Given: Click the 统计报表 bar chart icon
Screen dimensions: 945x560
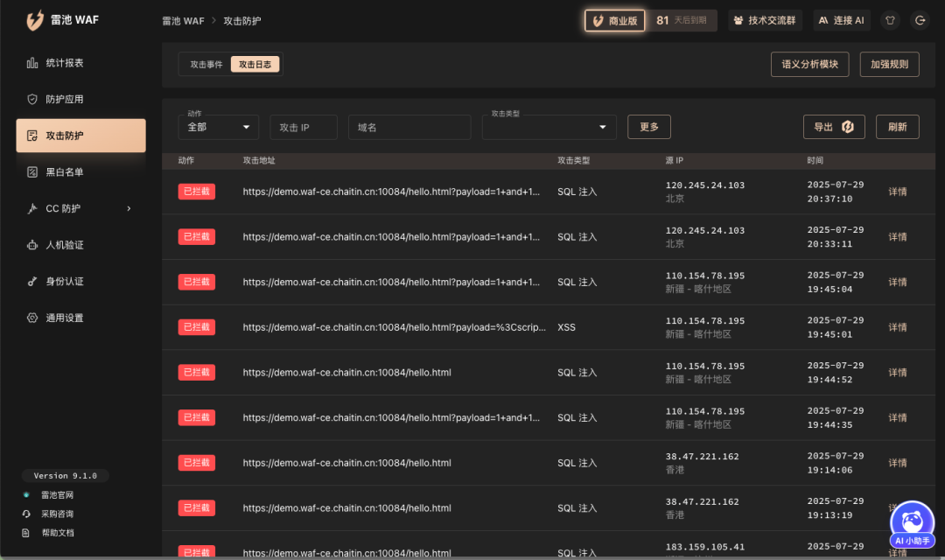Looking at the screenshot, I should (32, 63).
